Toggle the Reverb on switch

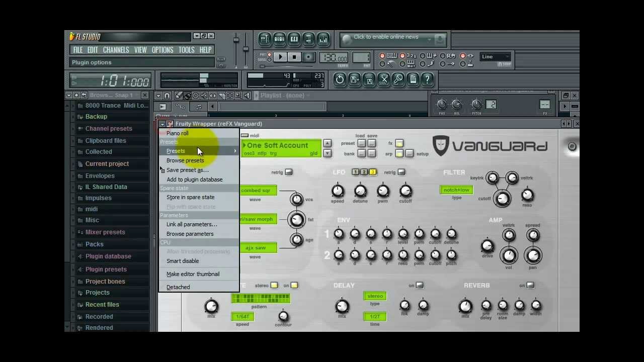[530, 285]
